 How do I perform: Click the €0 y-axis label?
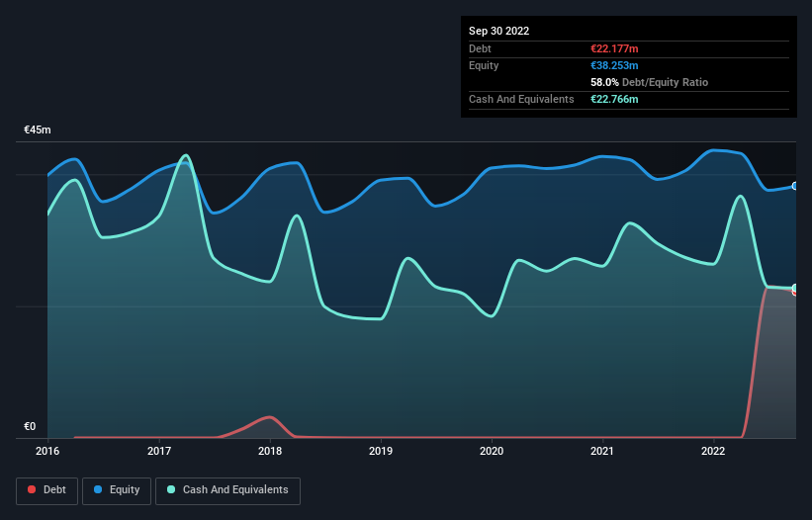(30, 426)
